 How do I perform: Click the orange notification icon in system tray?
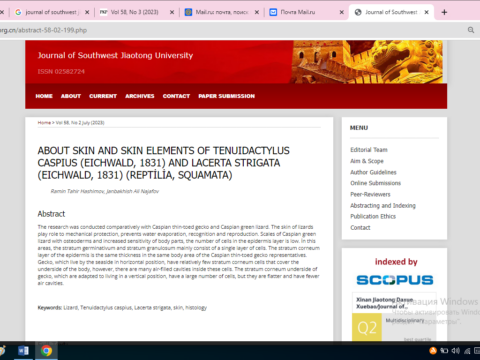click(x=433, y=351)
